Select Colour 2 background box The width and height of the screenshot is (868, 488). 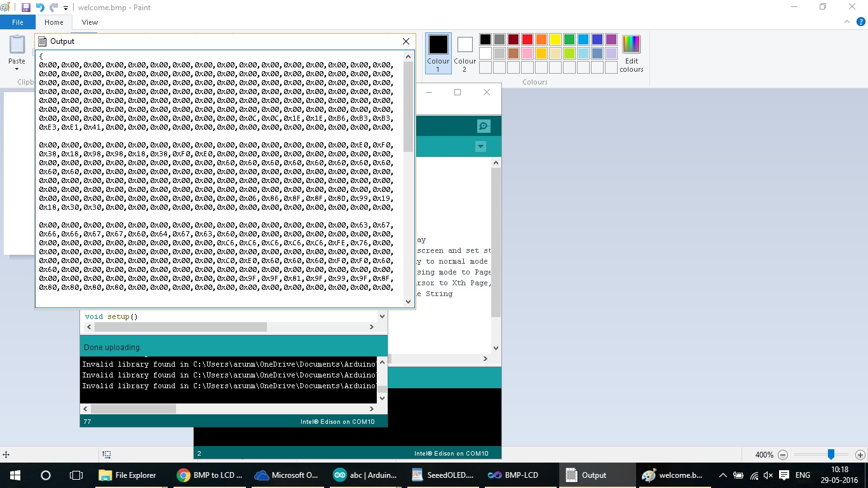click(x=465, y=53)
